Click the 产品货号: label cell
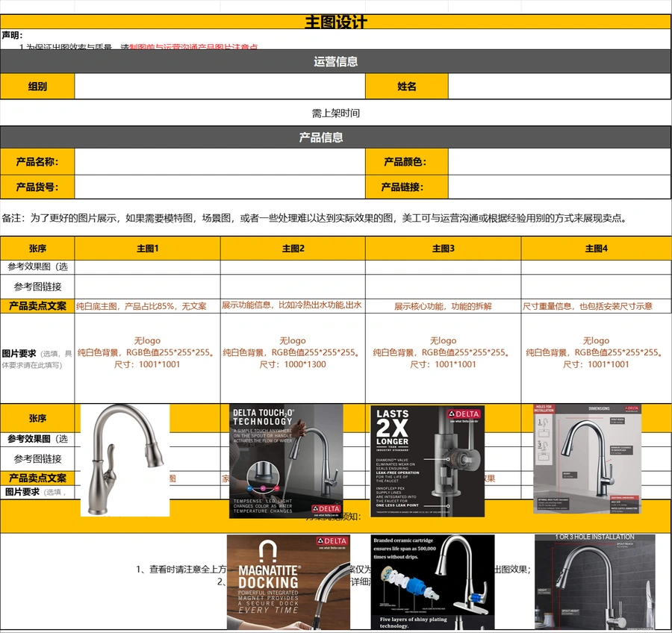The width and height of the screenshot is (672, 633). [x=37, y=187]
